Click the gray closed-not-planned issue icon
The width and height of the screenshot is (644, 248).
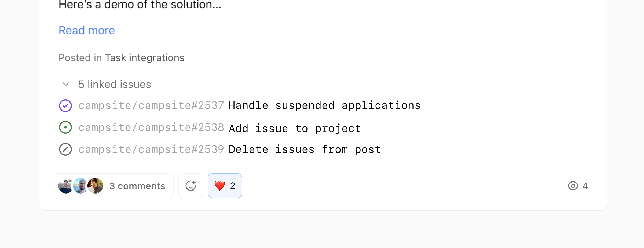click(65, 149)
